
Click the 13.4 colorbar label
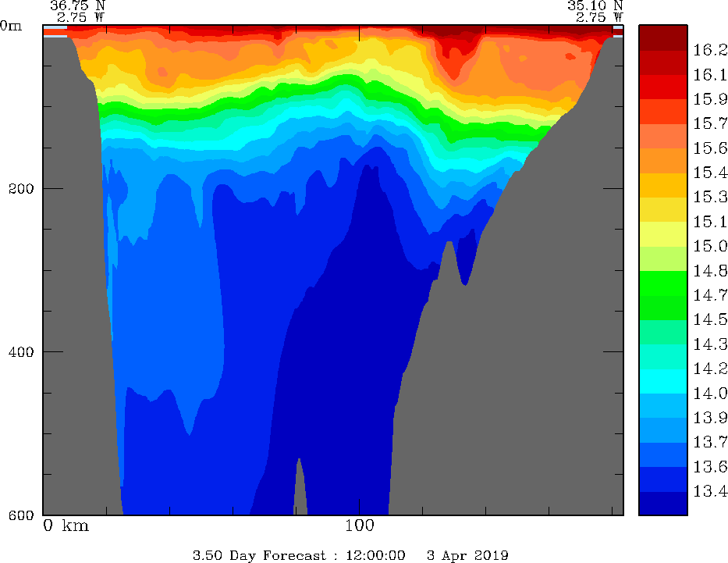click(x=709, y=490)
